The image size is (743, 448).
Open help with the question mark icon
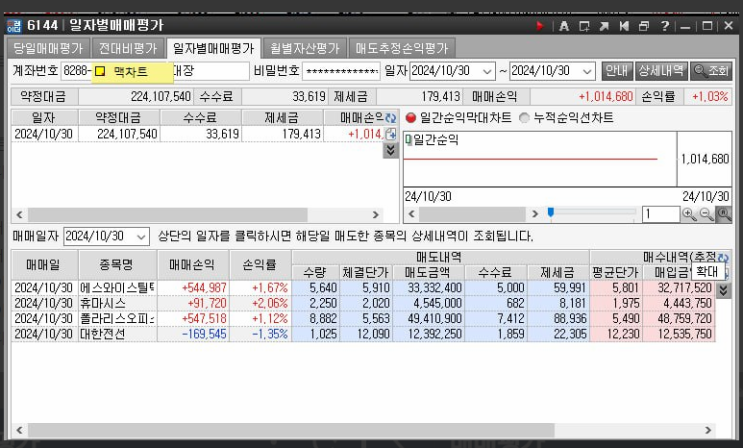tap(665, 26)
